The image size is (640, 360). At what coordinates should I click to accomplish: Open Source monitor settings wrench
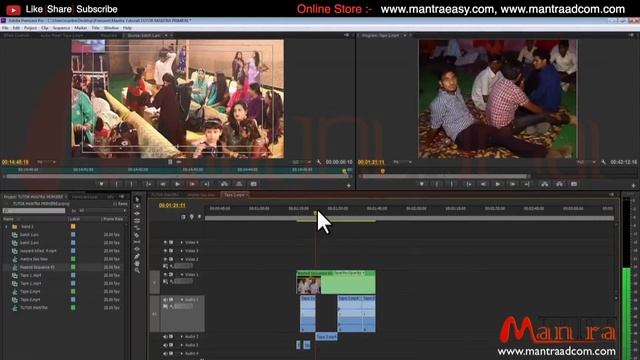319,162
